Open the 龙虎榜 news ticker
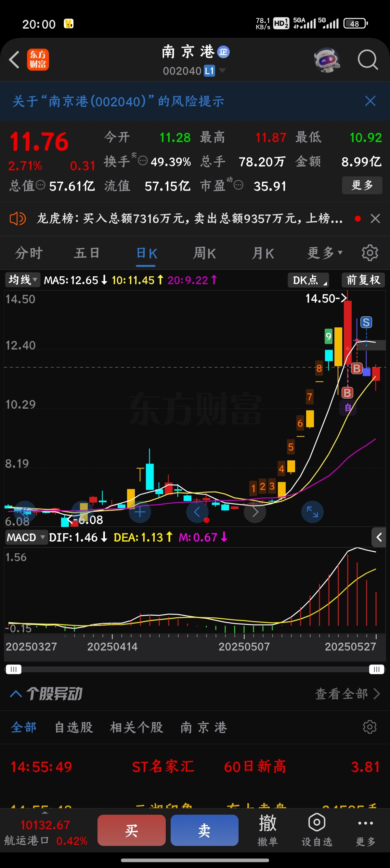Image resolution: width=390 pixels, height=868 pixels. 189,219
